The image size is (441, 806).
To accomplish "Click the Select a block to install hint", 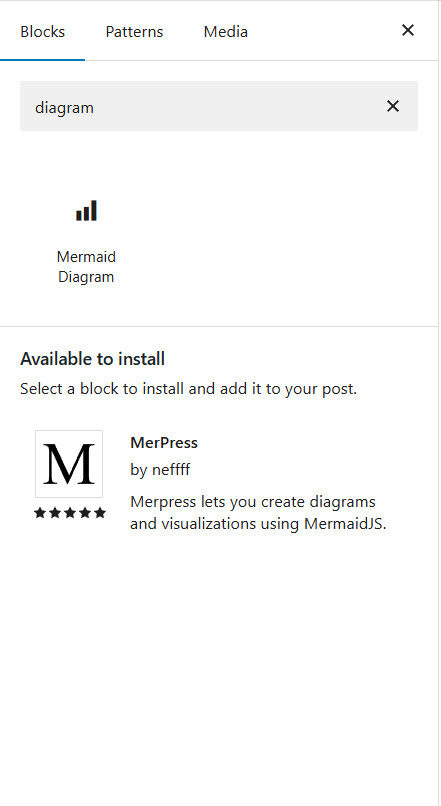I will point(188,389).
